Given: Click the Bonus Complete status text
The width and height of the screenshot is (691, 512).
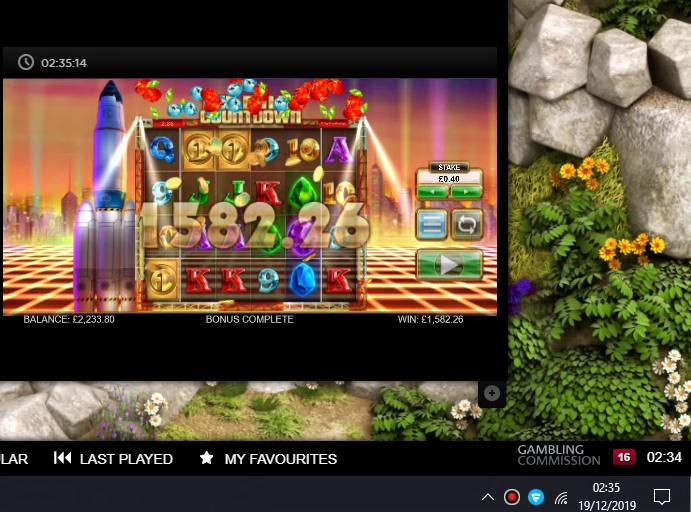Looking at the screenshot, I should 249,319.
